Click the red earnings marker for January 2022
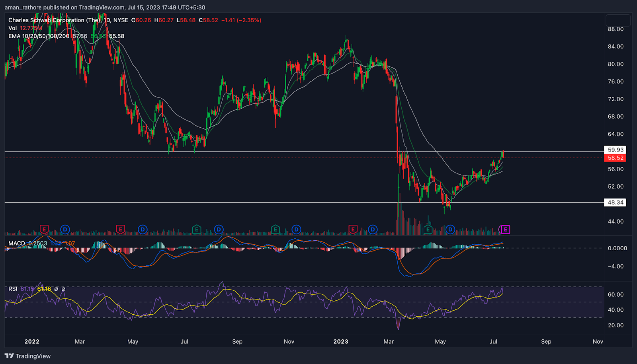The height and width of the screenshot is (364, 637). coord(44,229)
